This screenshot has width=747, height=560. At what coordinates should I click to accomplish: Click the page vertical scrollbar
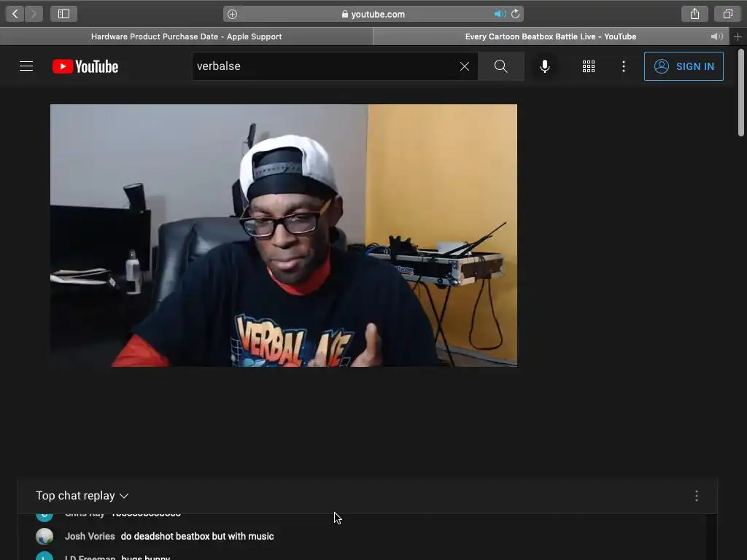741,93
